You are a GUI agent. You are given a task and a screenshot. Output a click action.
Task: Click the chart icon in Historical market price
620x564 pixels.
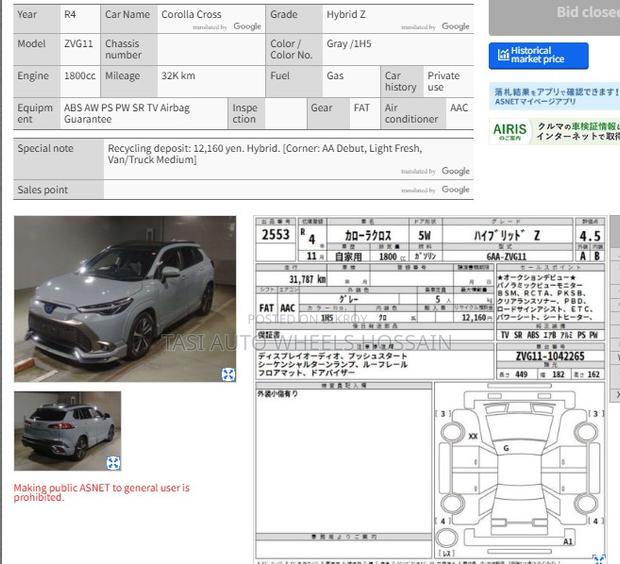click(503, 55)
